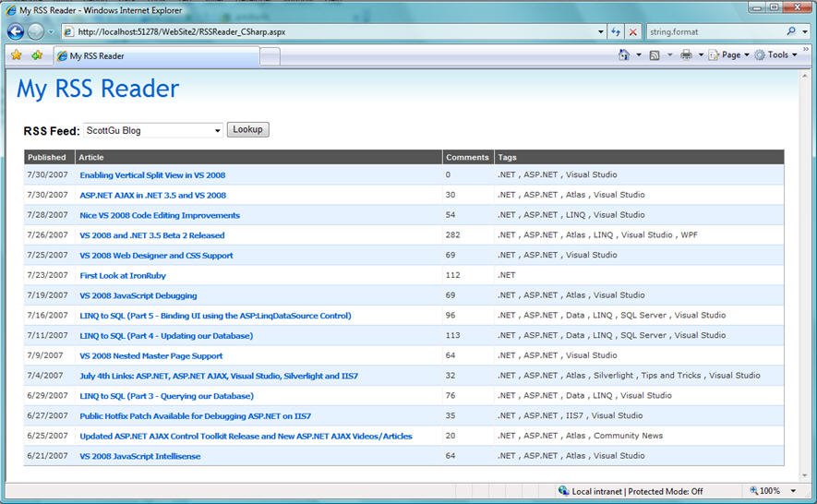Open the address bar history dropdown arrow

coord(601,31)
